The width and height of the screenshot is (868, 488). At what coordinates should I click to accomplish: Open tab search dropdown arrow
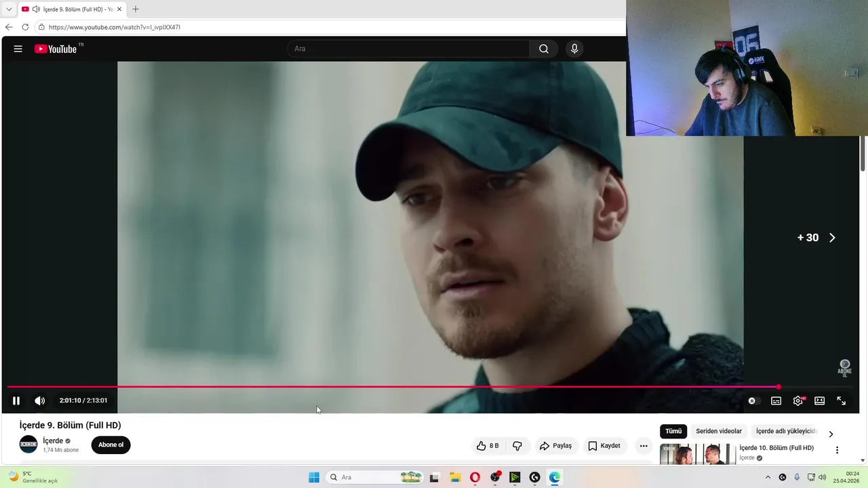coord(9,9)
